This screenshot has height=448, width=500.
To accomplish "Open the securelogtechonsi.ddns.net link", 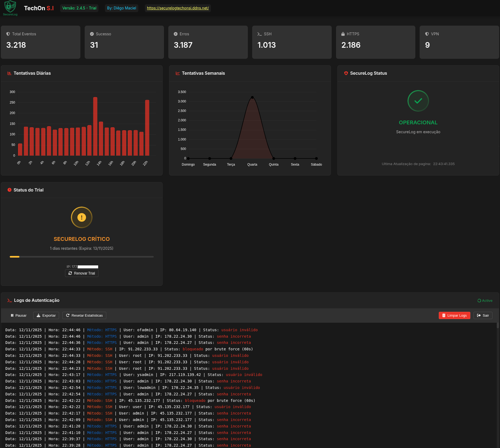I will click(x=178, y=8).
